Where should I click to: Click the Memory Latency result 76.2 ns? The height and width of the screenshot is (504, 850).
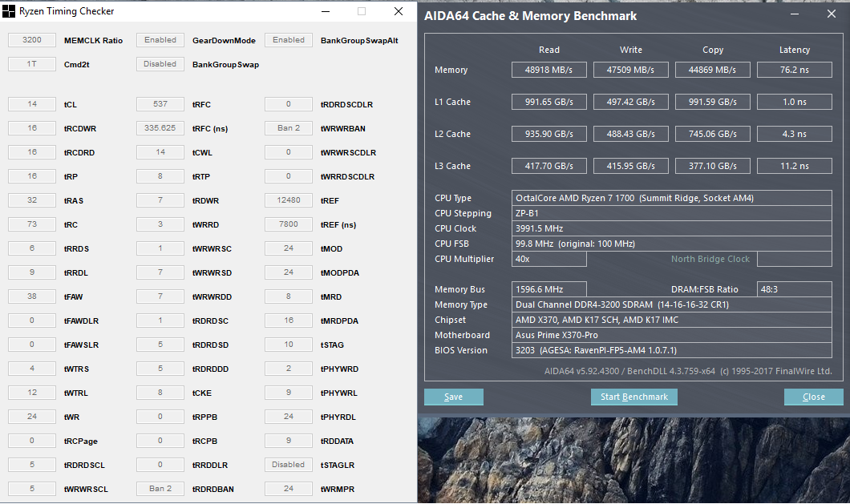(795, 70)
